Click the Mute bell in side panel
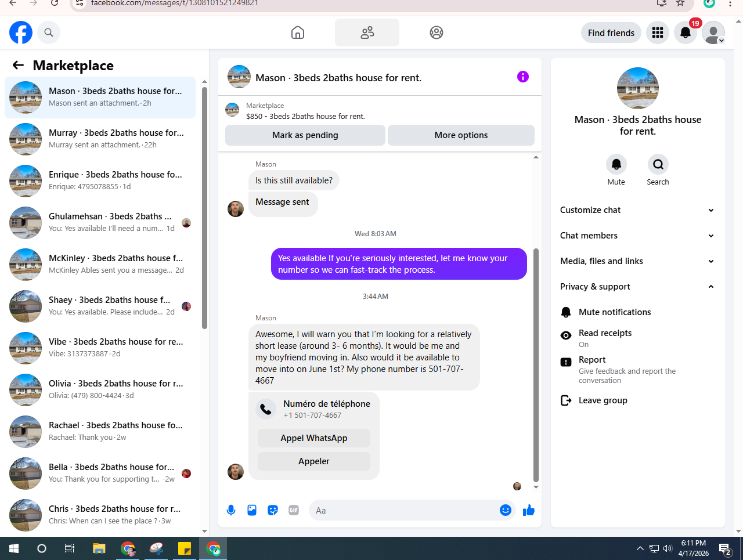 click(616, 164)
